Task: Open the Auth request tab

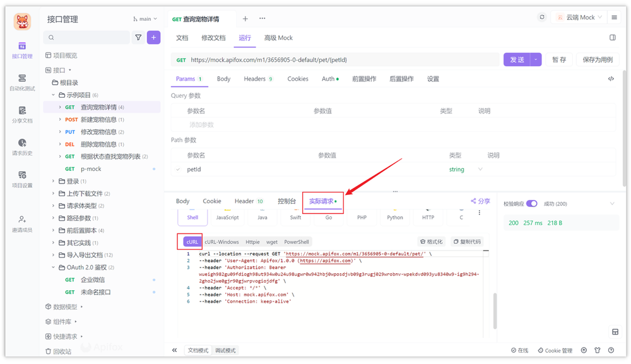Action: (x=330, y=79)
